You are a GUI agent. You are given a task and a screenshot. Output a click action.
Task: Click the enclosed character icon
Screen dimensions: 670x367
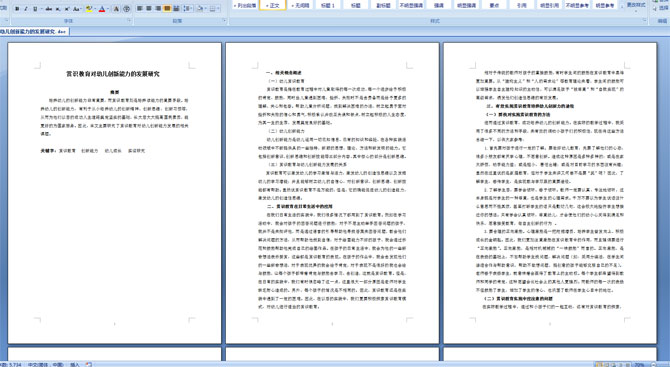pos(126,9)
